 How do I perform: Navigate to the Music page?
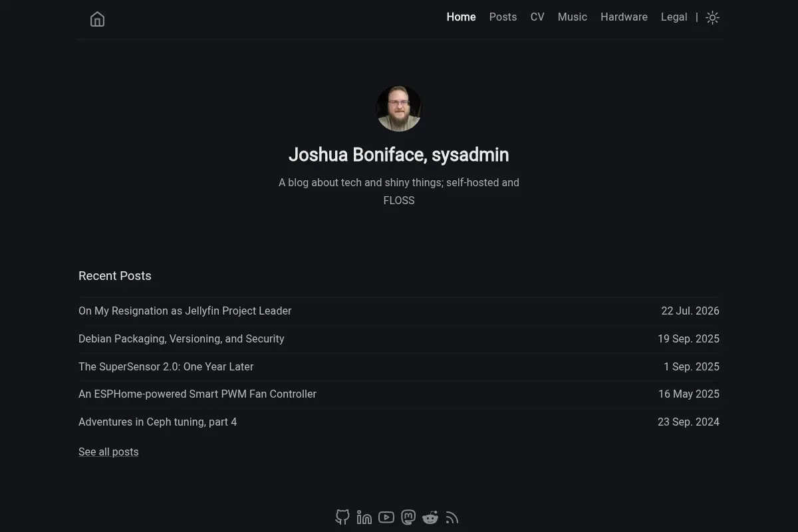pyautogui.click(x=572, y=17)
